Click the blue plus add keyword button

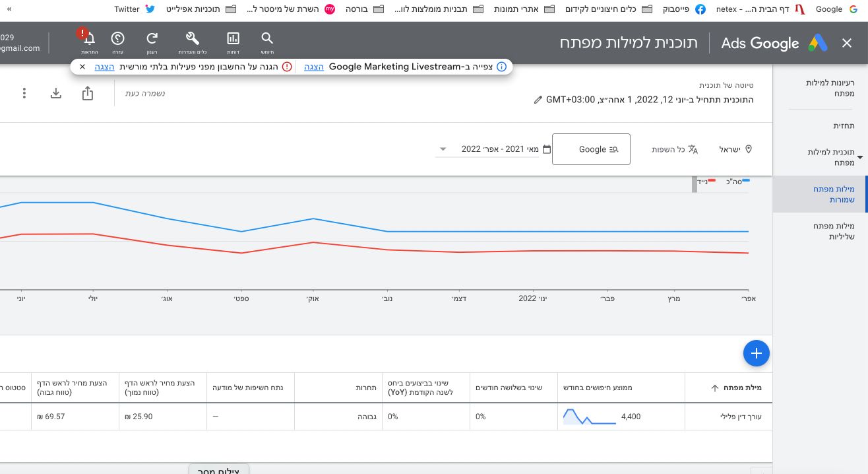pyautogui.click(x=756, y=353)
